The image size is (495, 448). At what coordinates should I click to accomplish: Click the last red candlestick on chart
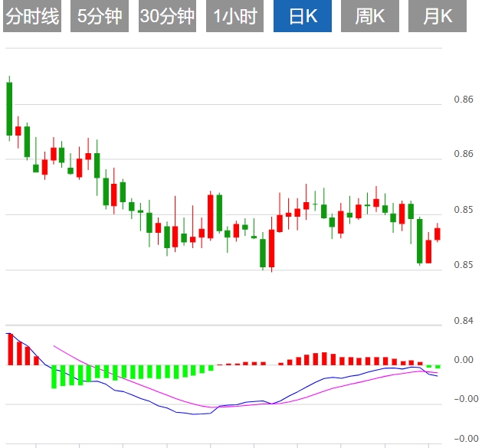[x=438, y=234]
